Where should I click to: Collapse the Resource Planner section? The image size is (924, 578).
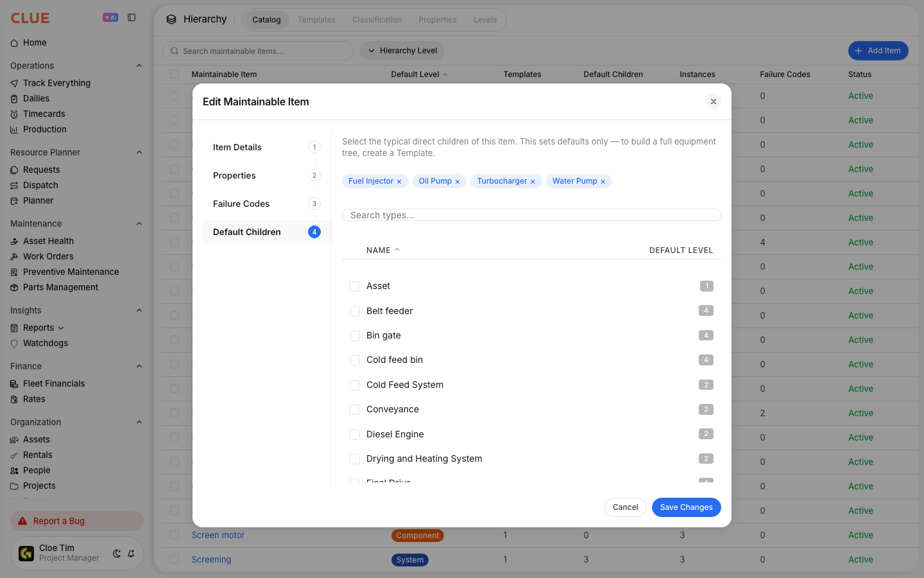pyautogui.click(x=139, y=152)
